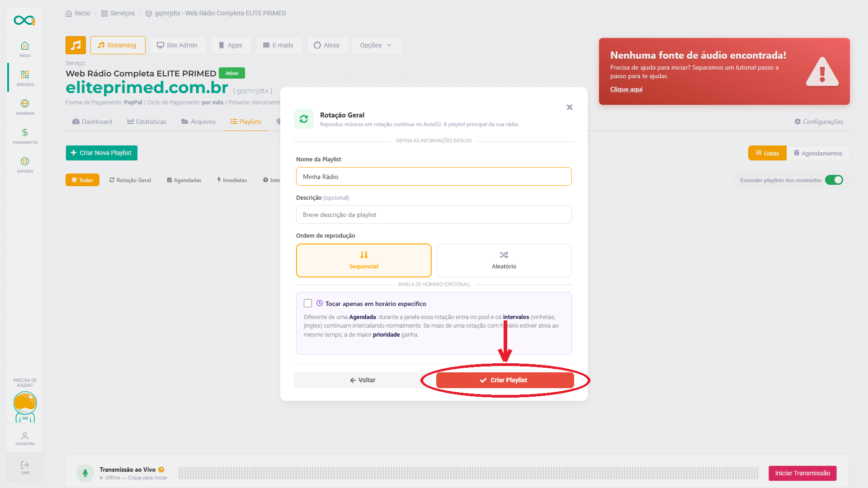Click the eliteprimed.com.br domain title
The width and height of the screenshot is (868, 488).
coord(147,87)
